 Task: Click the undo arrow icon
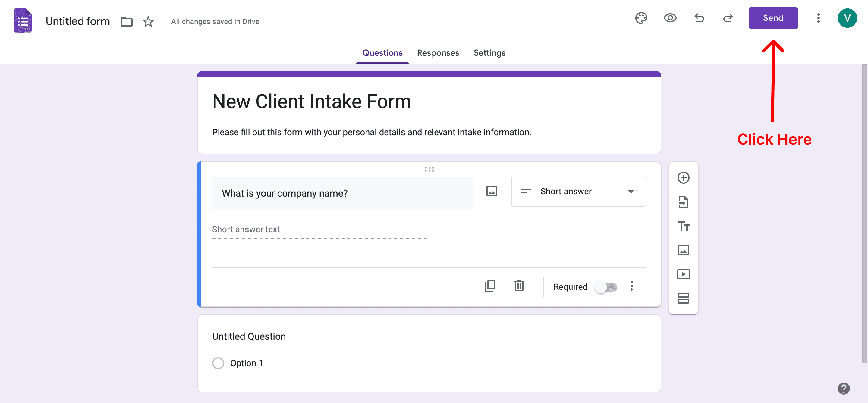coord(699,18)
